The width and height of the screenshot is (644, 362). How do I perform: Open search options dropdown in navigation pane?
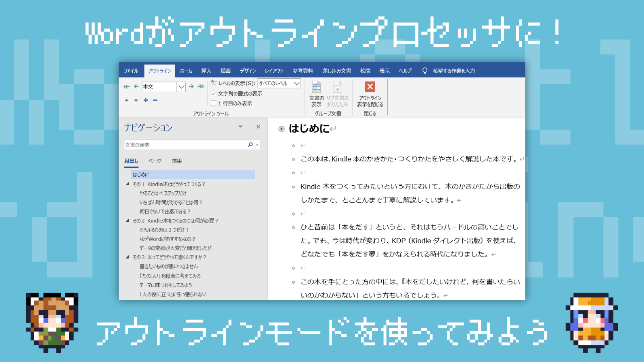coord(257,145)
